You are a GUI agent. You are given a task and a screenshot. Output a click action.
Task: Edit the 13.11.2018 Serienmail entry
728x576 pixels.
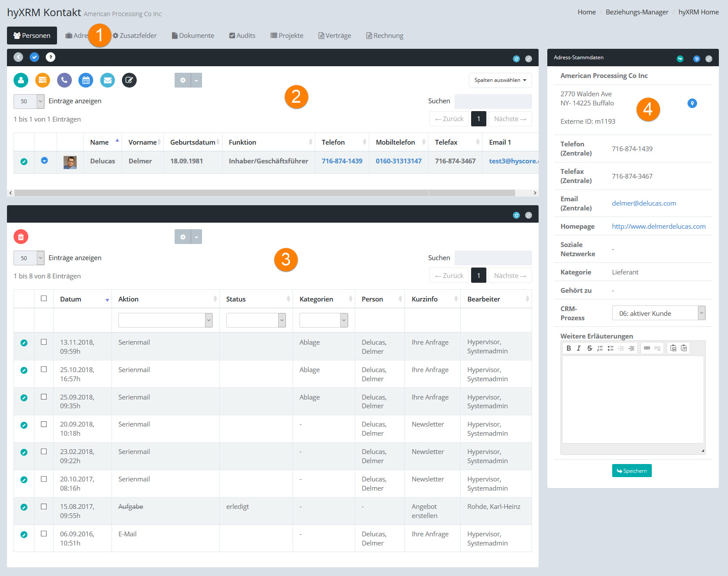(x=24, y=343)
